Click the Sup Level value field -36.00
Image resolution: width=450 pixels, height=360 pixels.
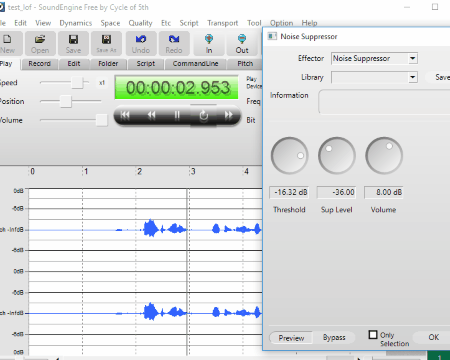click(x=337, y=192)
